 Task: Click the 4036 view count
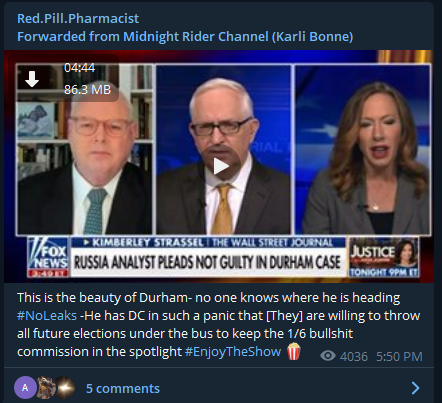354,357
